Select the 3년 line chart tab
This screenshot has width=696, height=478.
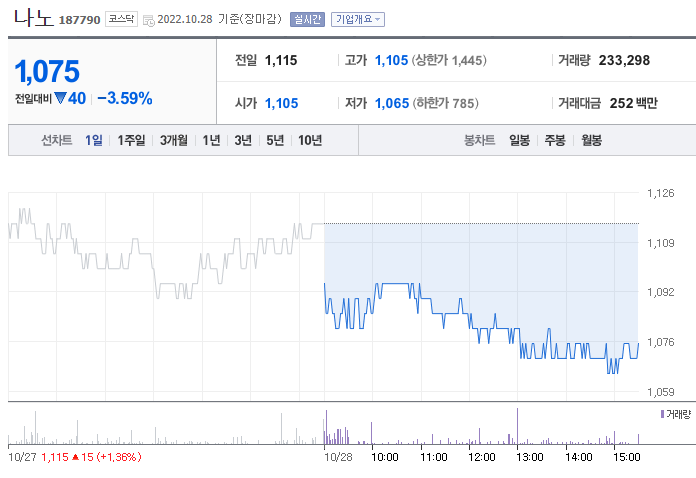(x=243, y=140)
